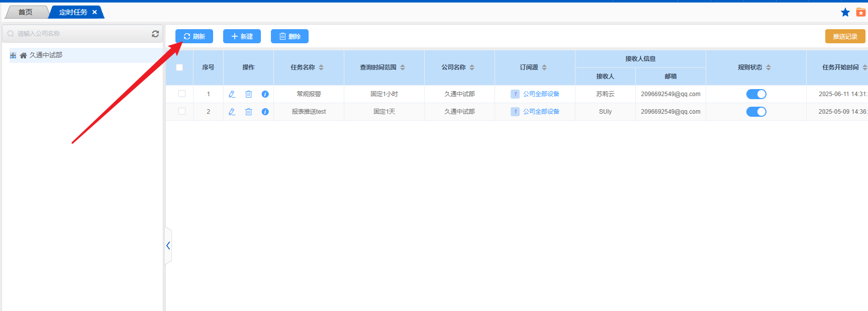The image size is (868, 311).
Task: Delete 报表推送test using its trash icon
Action: (x=248, y=112)
